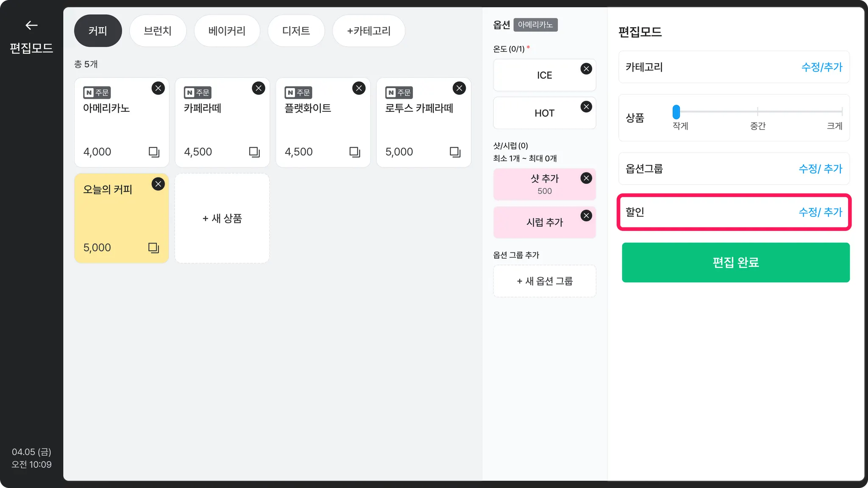Open 수정/추가 link for 카테고리
The width and height of the screenshot is (868, 488).
[x=821, y=67]
